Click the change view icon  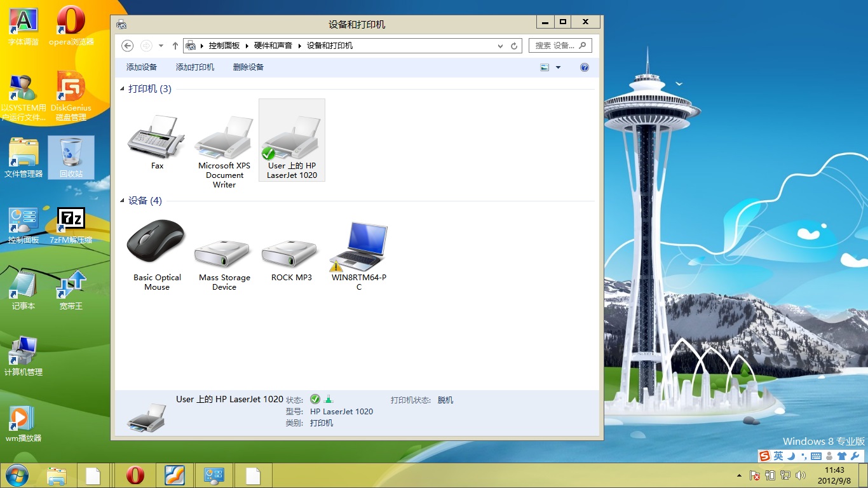pyautogui.click(x=545, y=67)
